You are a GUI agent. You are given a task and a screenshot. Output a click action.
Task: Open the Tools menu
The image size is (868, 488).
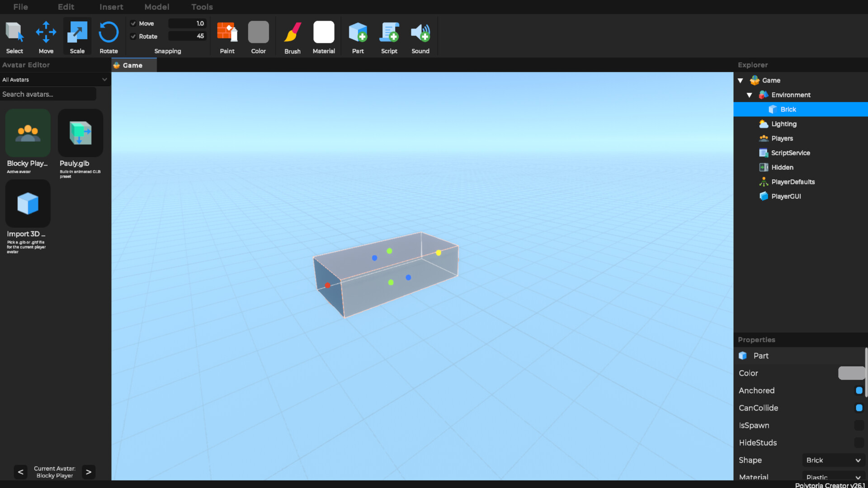[202, 7]
